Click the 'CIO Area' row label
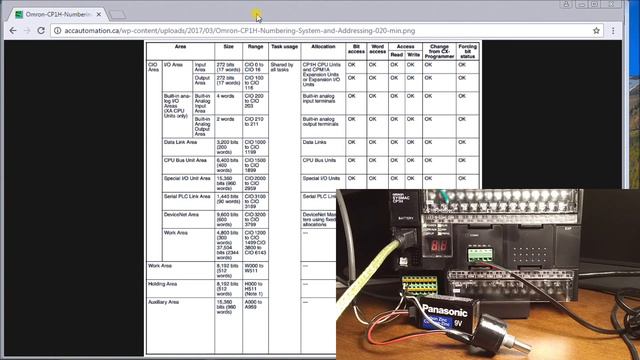Viewport: 640px width, 360px height. (x=153, y=67)
